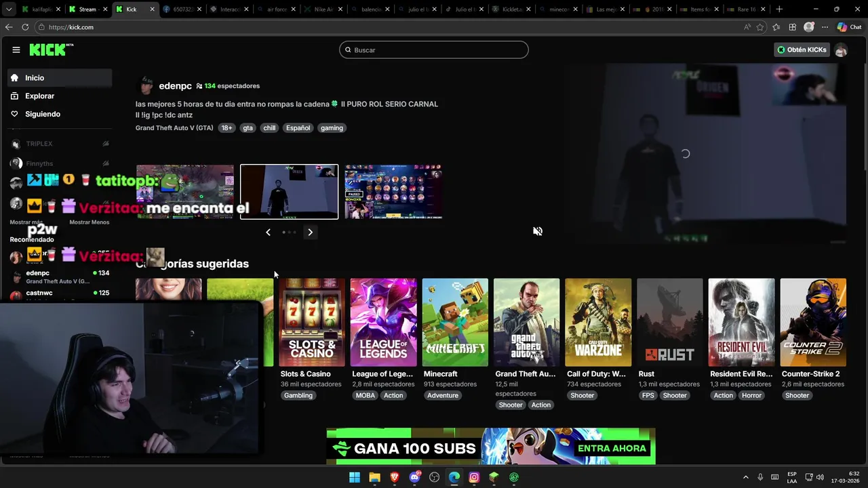Click the KICK logo
Screen dimensions: 868x488
point(51,49)
